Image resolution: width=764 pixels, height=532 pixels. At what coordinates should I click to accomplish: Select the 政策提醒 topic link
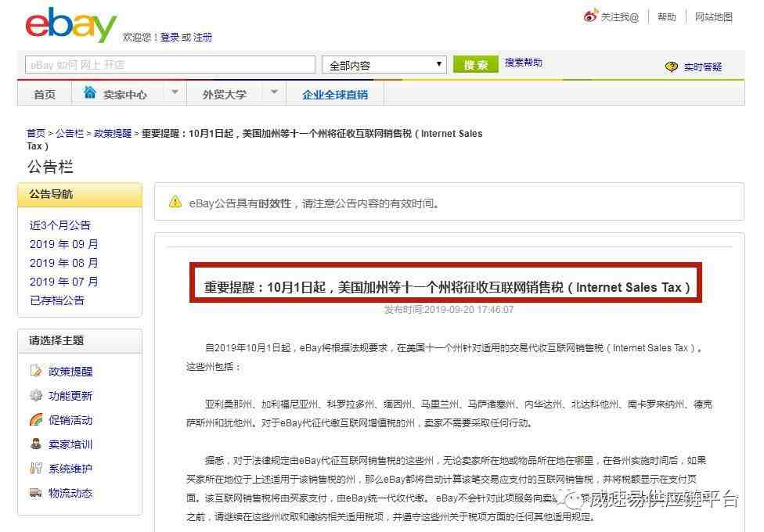pyautogui.click(x=70, y=372)
